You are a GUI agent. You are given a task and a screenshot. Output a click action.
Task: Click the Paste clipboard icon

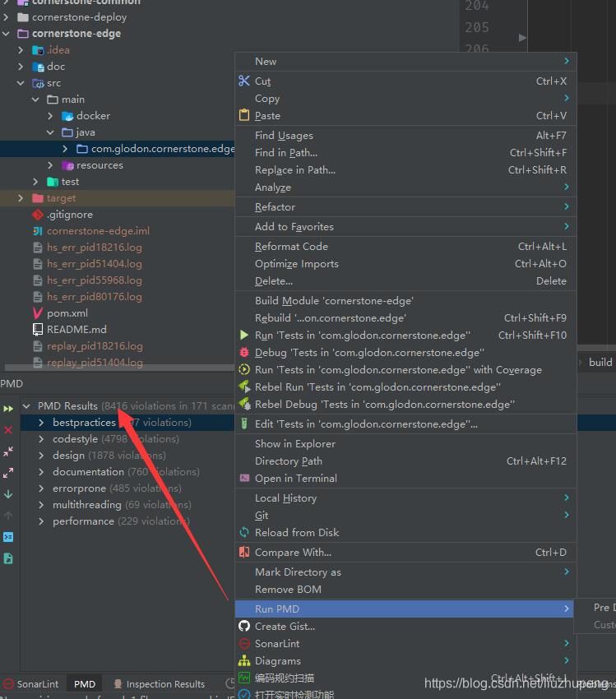pos(243,115)
